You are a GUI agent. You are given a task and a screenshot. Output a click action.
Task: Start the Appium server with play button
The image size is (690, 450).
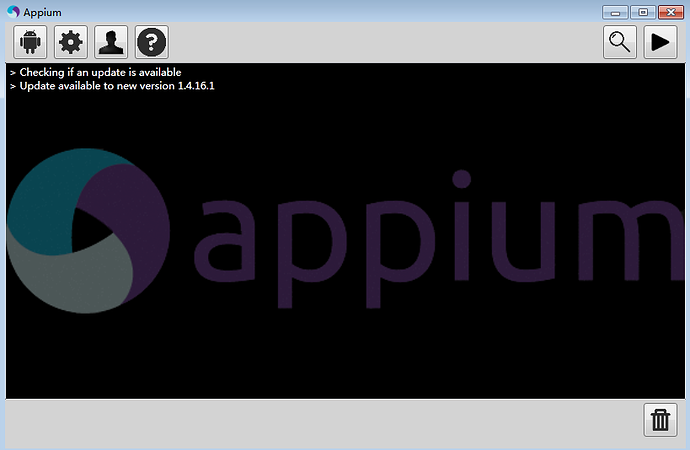click(660, 42)
